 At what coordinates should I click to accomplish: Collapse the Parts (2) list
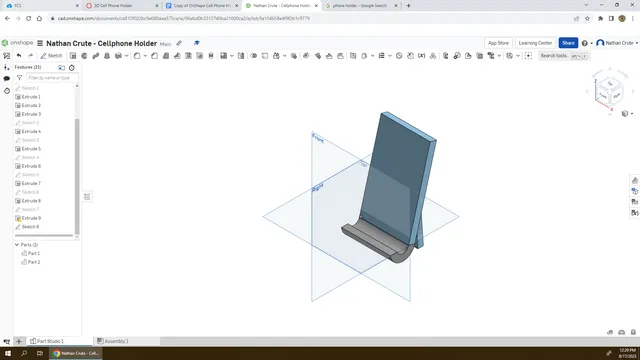click(17, 244)
